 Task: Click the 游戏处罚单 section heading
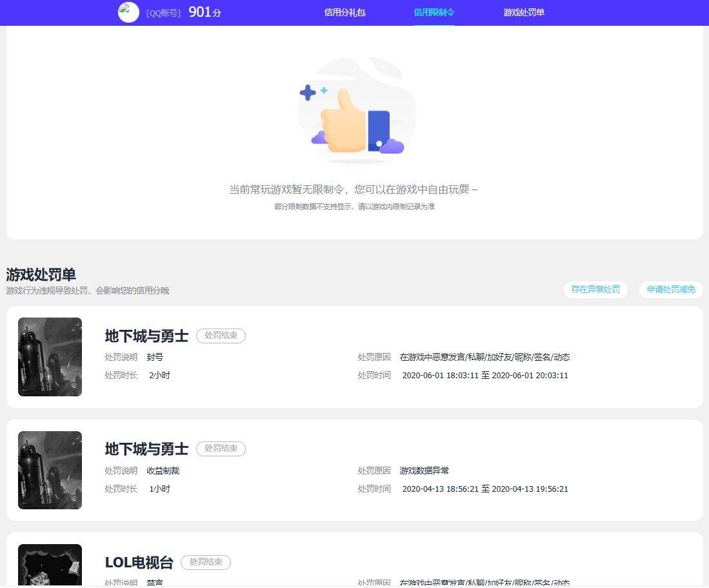click(x=41, y=274)
